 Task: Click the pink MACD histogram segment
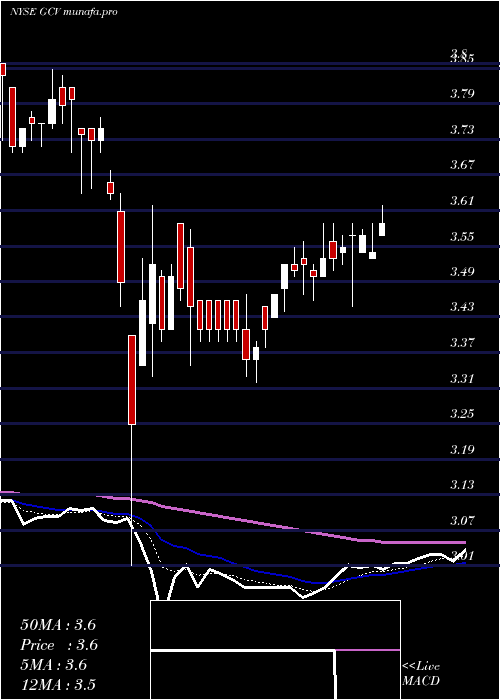[368, 650]
